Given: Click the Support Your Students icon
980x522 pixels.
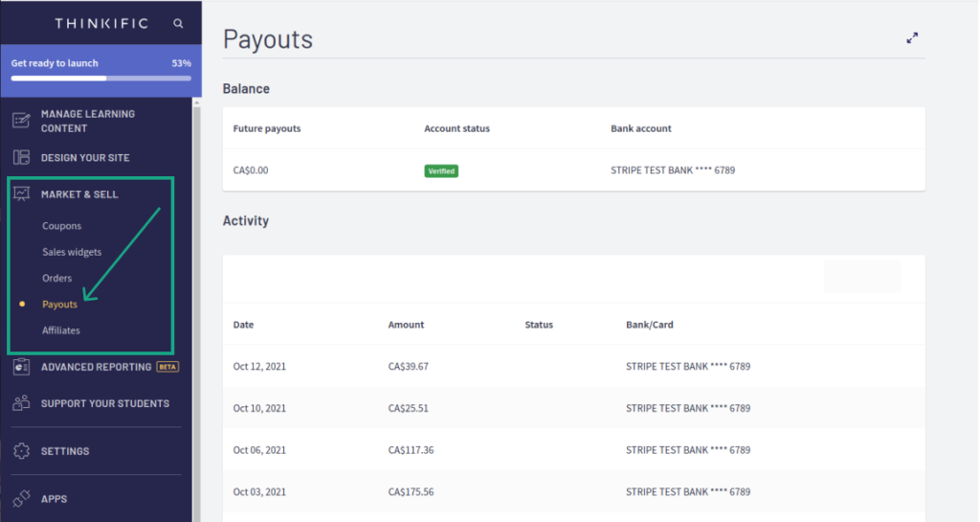Looking at the screenshot, I should (21, 403).
